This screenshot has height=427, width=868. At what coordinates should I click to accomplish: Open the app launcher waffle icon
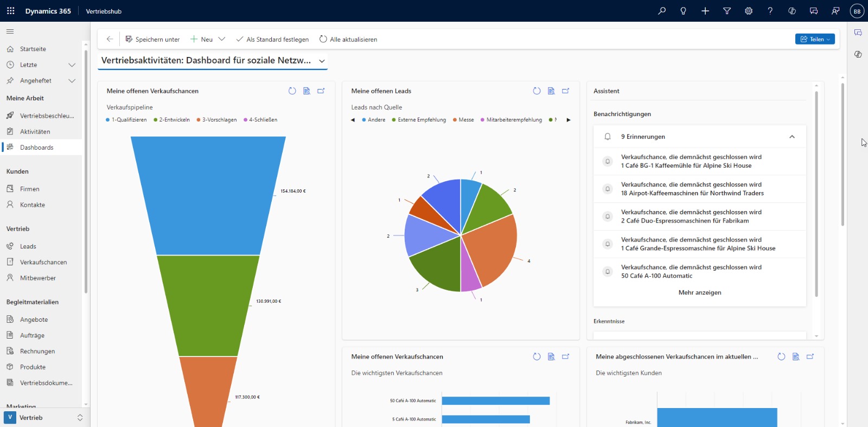(x=10, y=11)
